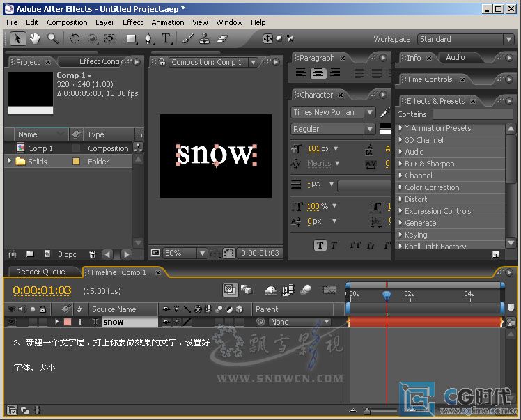
Task: Select the Zoom magnifier tool
Action: 52,39
